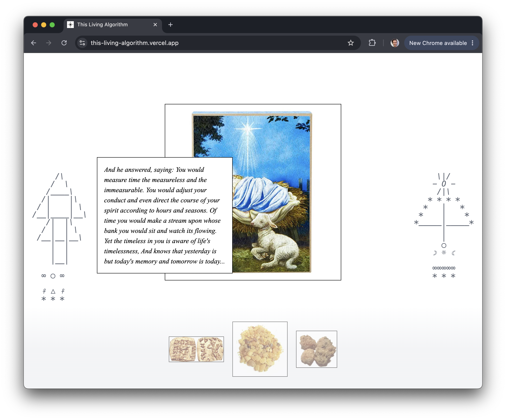Open site information icon in address bar

click(x=82, y=43)
